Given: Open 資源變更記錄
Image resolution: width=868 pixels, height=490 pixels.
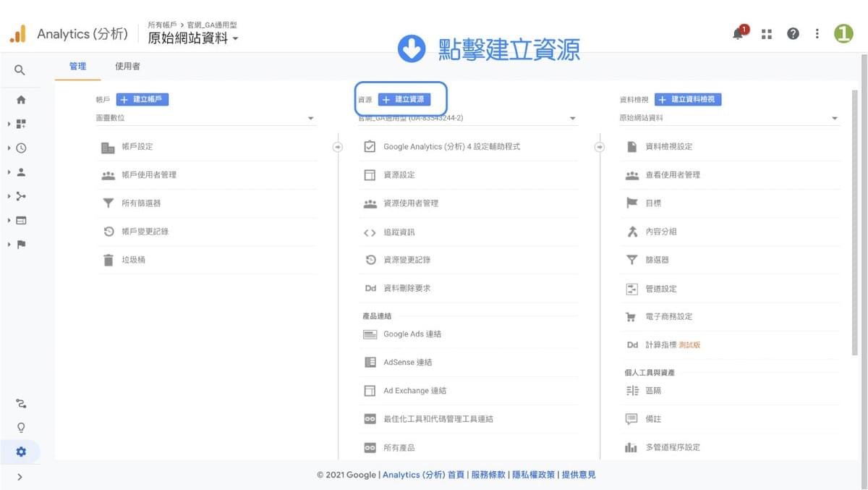Looking at the screenshot, I should 469,260.
